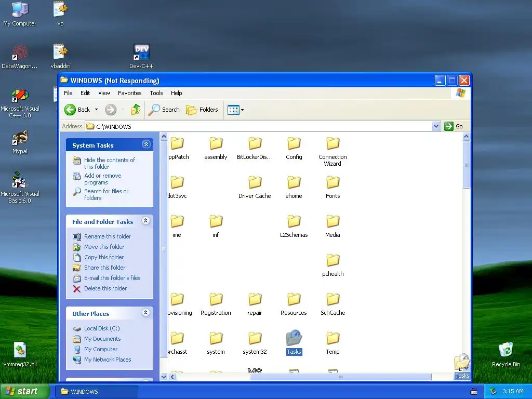Viewport: 532px width, 399px height.
Task: Select Mypal desktop shortcut
Action: (x=20, y=142)
